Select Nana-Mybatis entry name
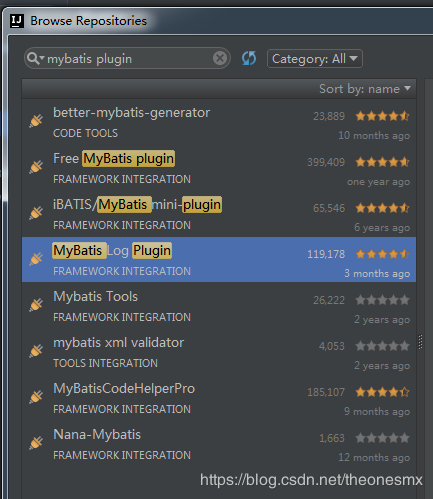433x499 pixels. pos(97,434)
